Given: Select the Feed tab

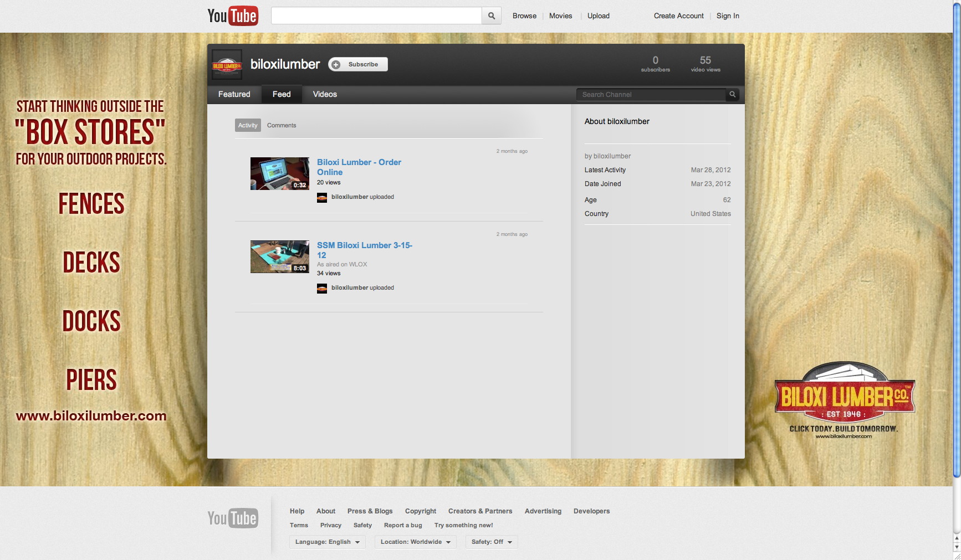Looking at the screenshot, I should (282, 95).
